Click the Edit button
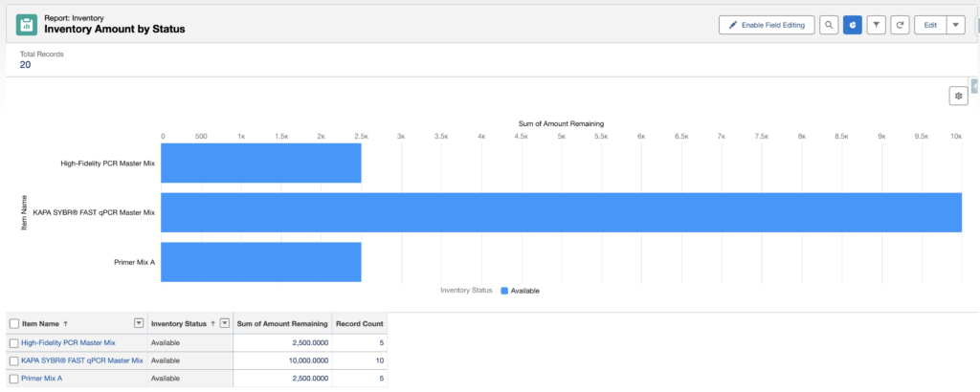Image resolution: width=980 pixels, height=392 pixels. (930, 25)
